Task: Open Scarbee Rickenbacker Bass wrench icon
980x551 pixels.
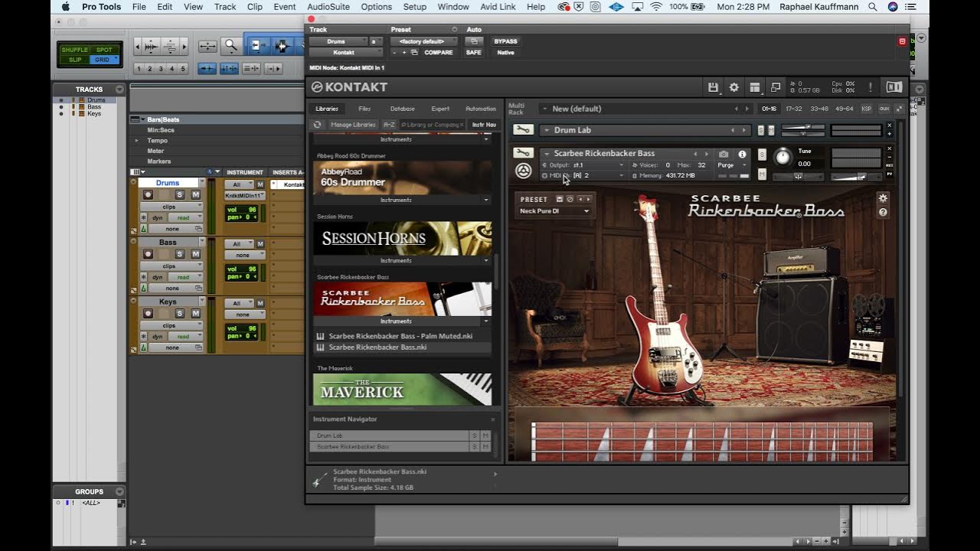Action: pyautogui.click(x=523, y=153)
